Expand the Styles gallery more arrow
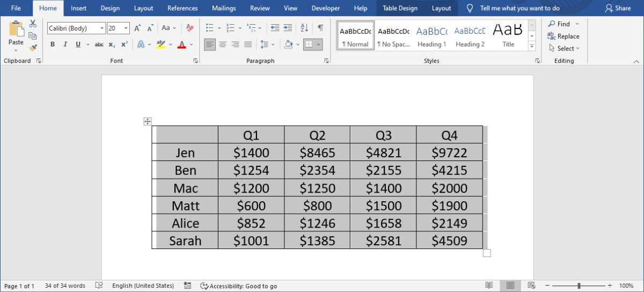This screenshot has height=292, width=644. 532,47
